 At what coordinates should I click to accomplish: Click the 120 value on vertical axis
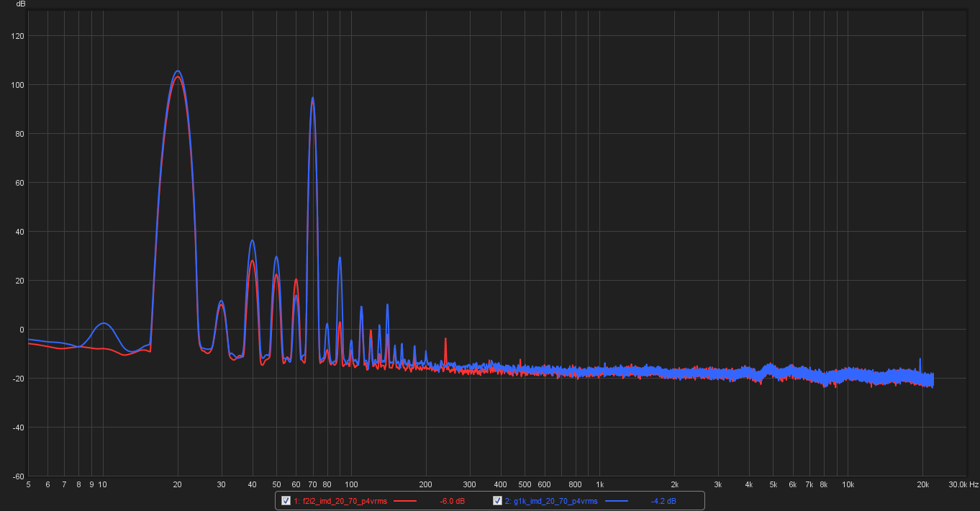(x=18, y=36)
